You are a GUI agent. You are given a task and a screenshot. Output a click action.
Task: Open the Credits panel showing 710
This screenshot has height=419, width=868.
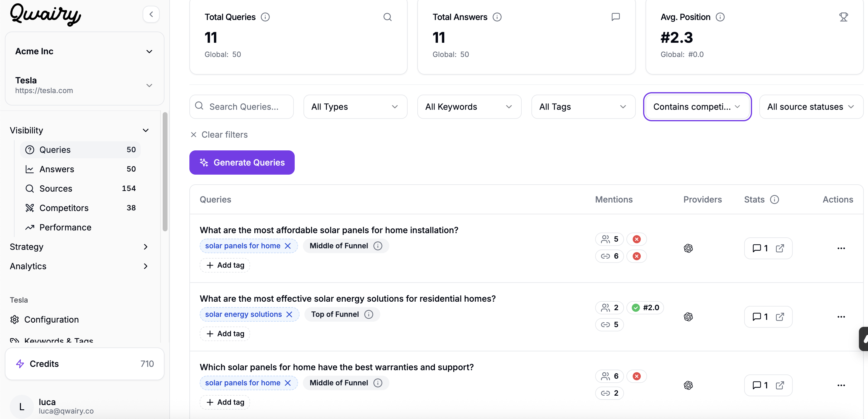(85, 364)
